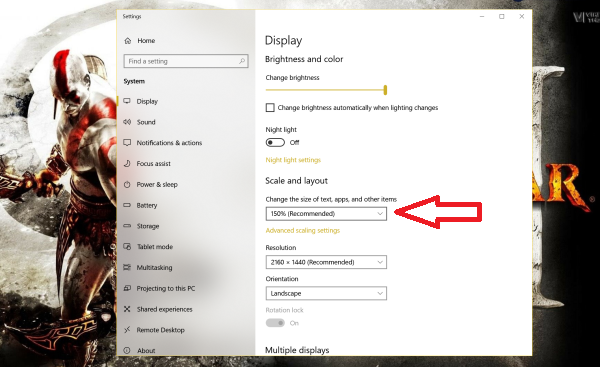This screenshot has width=600, height=367.
Task: Click the Multitasking icon
Action: 127,267
